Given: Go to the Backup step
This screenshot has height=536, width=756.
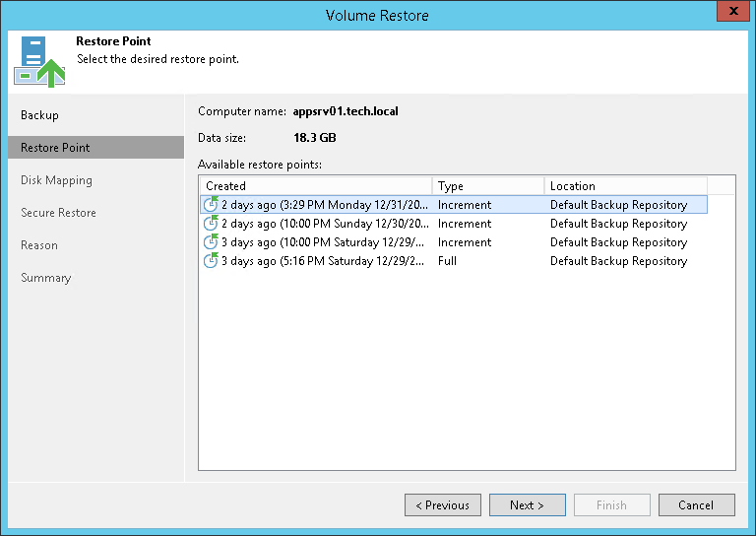Looking at the screenshot, I should [39, 115].
